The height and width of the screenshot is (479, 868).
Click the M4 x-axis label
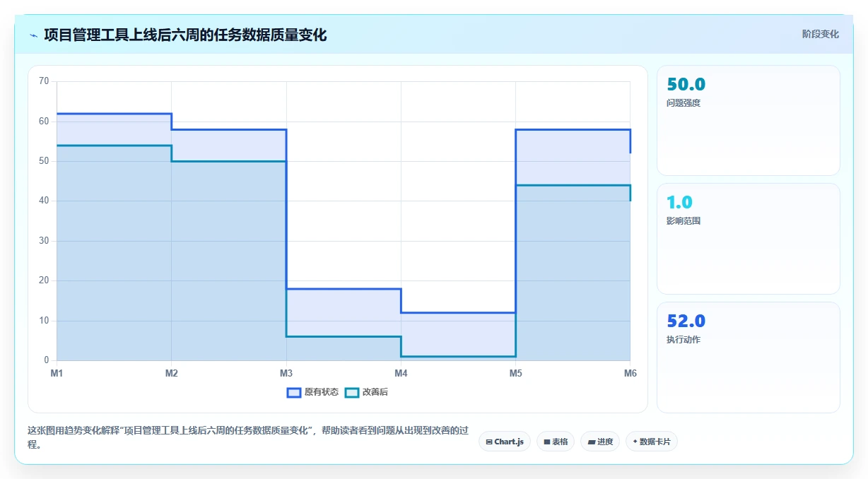[x=401, y=374]
